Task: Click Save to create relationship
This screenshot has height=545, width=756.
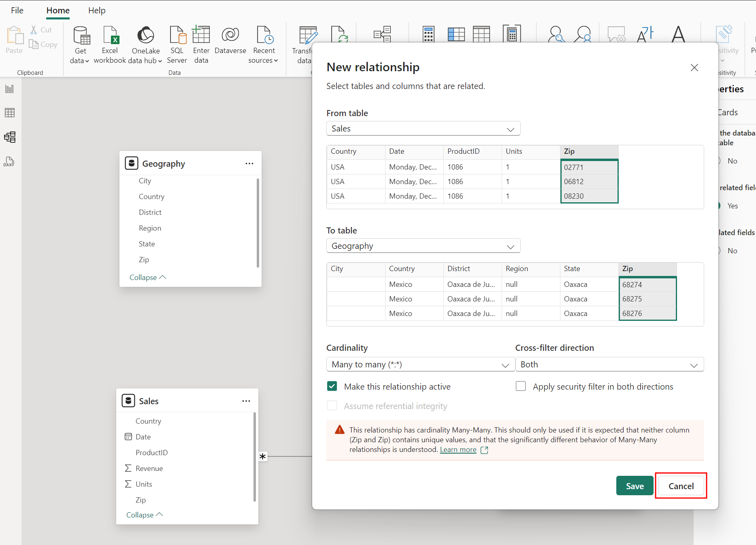Action: tap(635, 486)
